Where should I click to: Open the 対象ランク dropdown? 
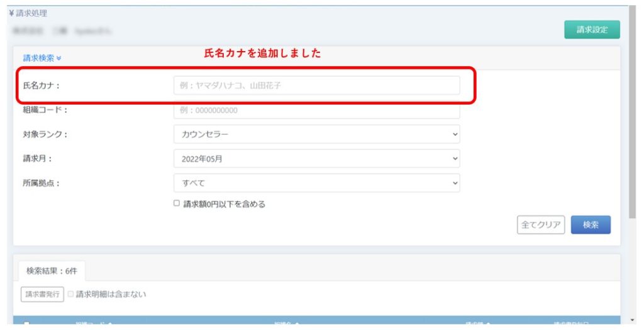click(316, 134)
